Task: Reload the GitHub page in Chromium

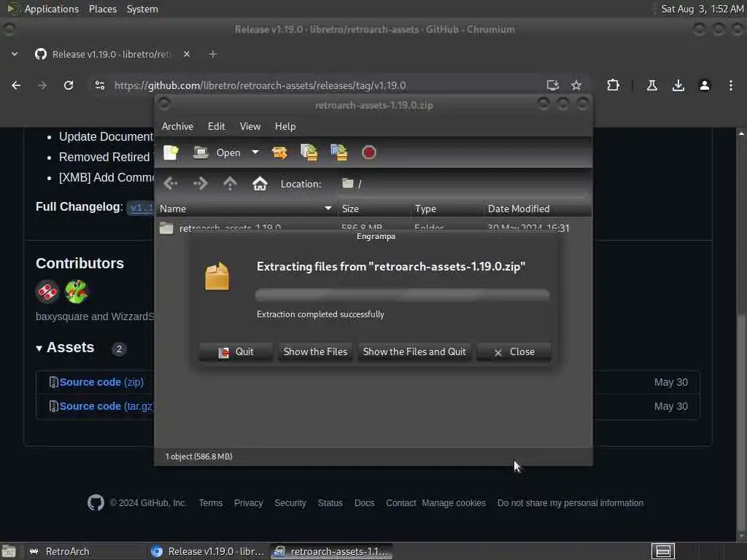Action: point(69,85)
